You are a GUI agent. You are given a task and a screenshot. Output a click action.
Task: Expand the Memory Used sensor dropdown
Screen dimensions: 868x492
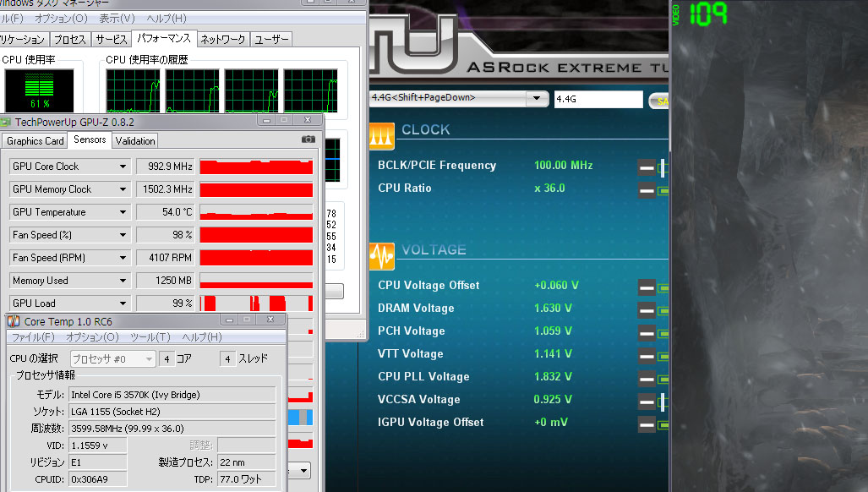point(123,281)
